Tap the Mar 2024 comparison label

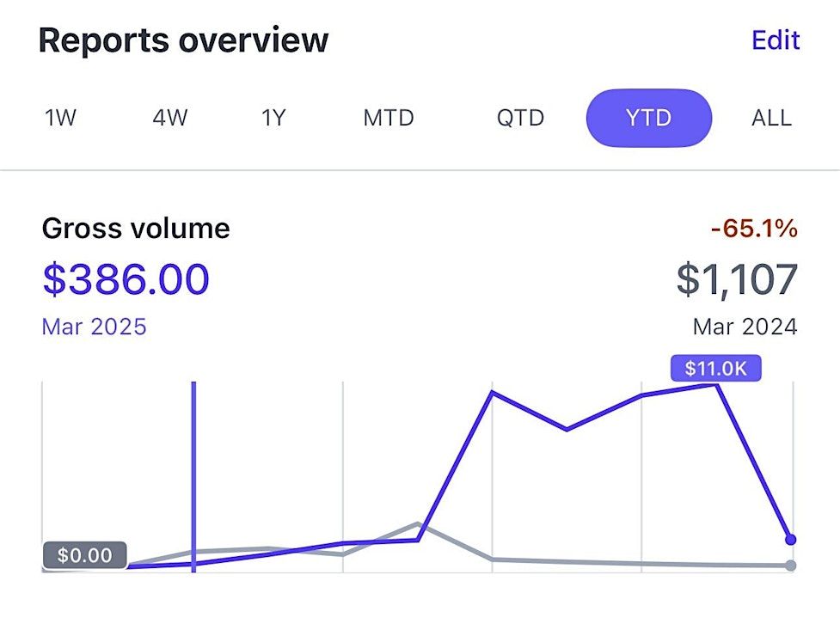(x=745, y=327)
